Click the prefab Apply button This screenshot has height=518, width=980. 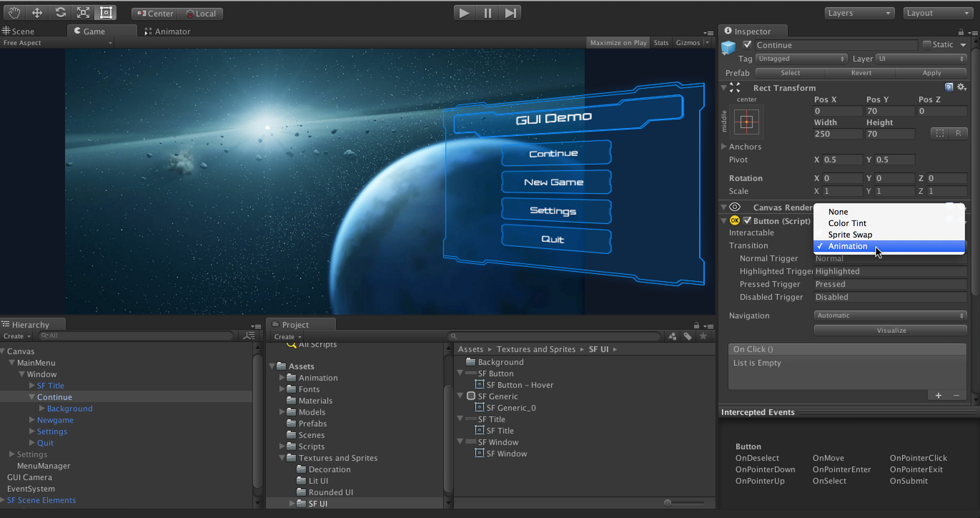point(931,73)
